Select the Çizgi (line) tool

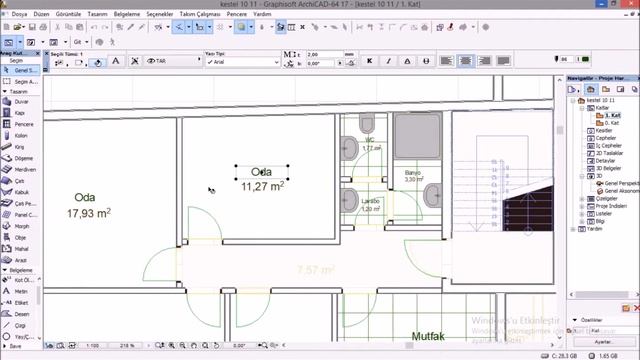(x=20, y=326)
